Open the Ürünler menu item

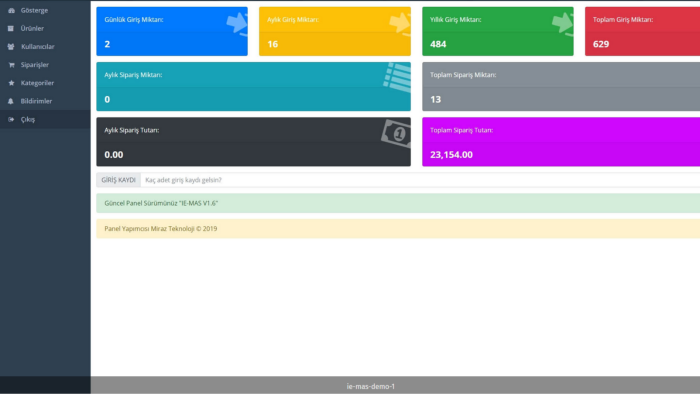coord(32,29)
